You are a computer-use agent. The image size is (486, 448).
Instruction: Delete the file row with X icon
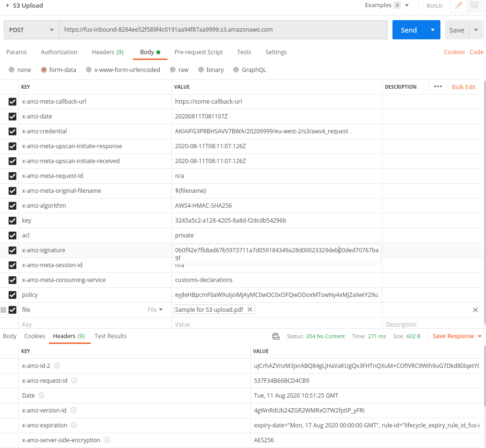tap(475, 310)
